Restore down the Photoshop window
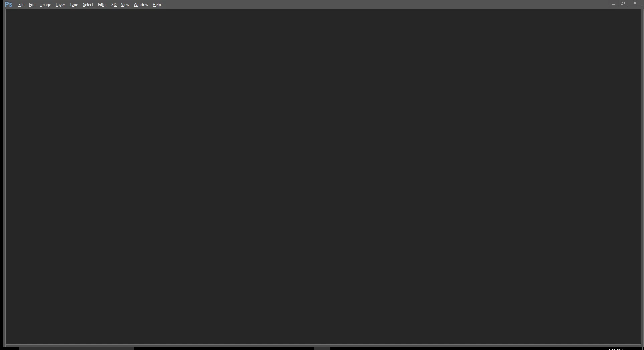The height and width of the screenshot is (350, 644). (x=623, y=3)
